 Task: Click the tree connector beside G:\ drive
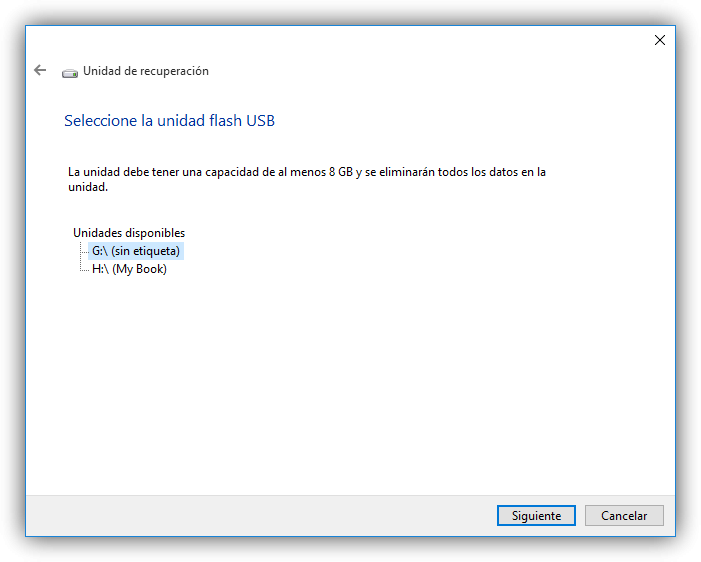(82, 251)
